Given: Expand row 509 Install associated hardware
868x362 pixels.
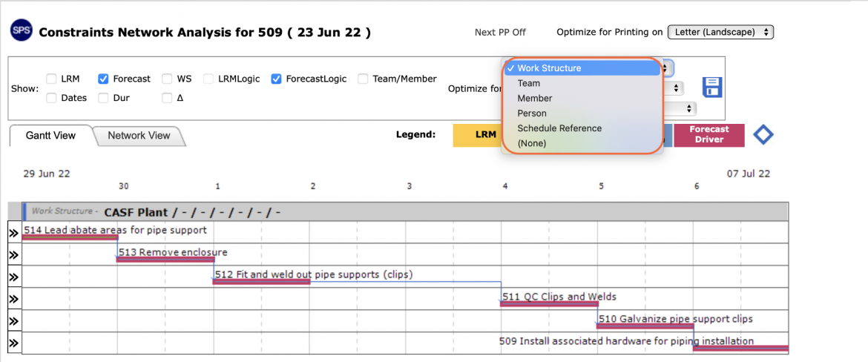Looking at the screenshot, I should point(14,343).
